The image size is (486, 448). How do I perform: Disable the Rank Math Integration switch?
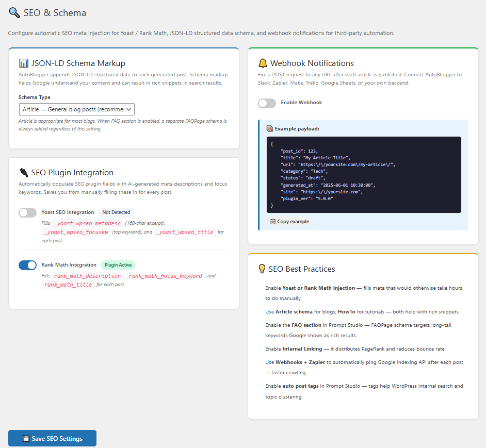pos(27,265)
